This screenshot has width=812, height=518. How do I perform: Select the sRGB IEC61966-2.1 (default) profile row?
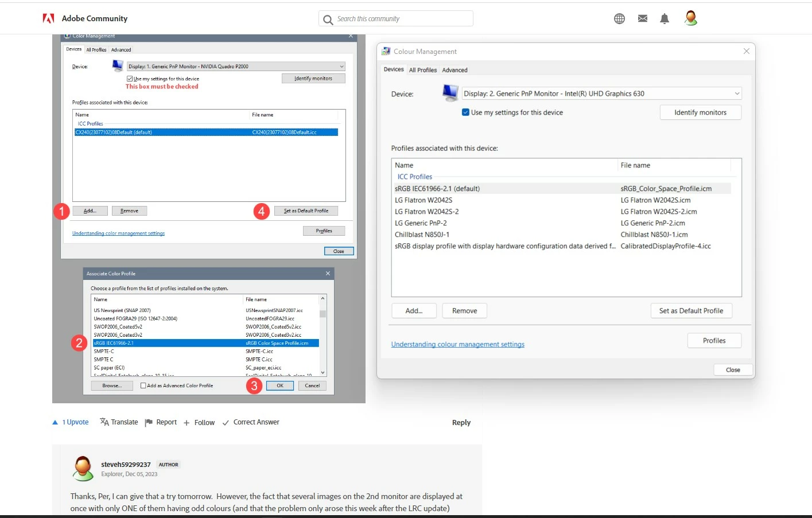562,189
